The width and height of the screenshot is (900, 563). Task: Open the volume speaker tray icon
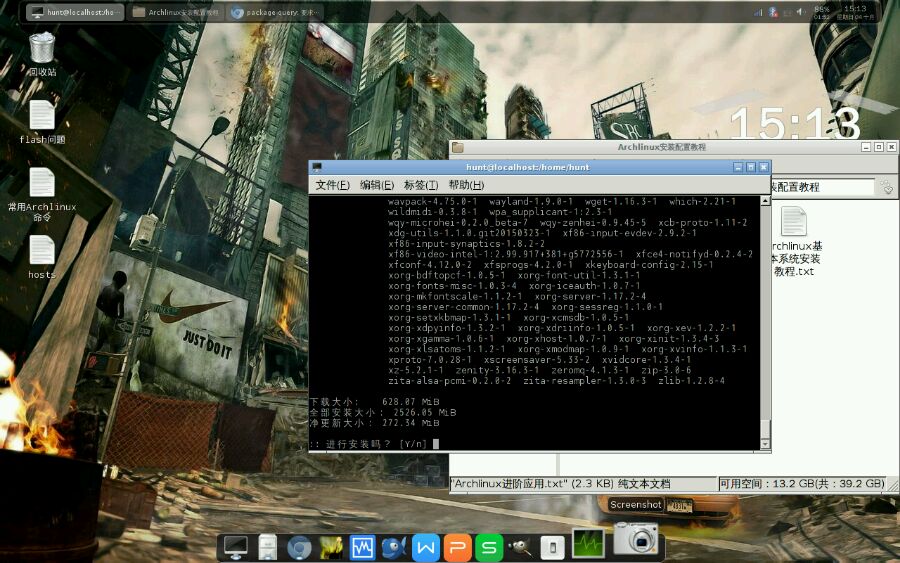pos(801,12)
